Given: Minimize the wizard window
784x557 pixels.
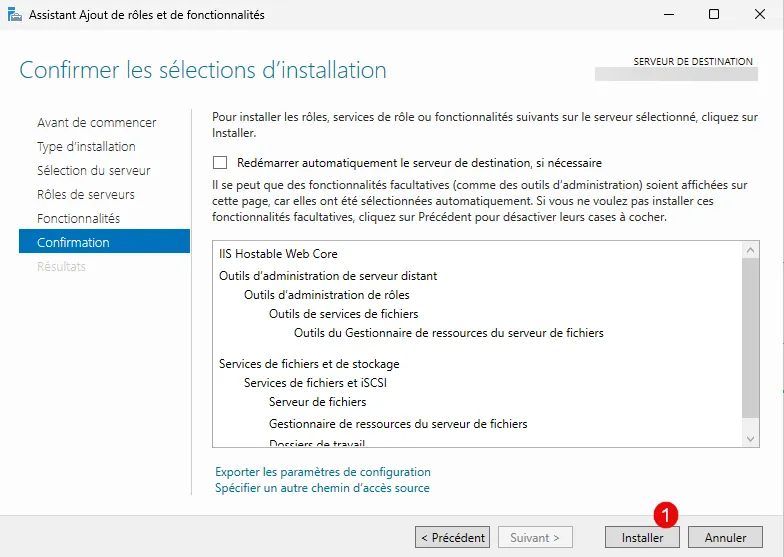Looking at the screenshot, I should 667,15.
